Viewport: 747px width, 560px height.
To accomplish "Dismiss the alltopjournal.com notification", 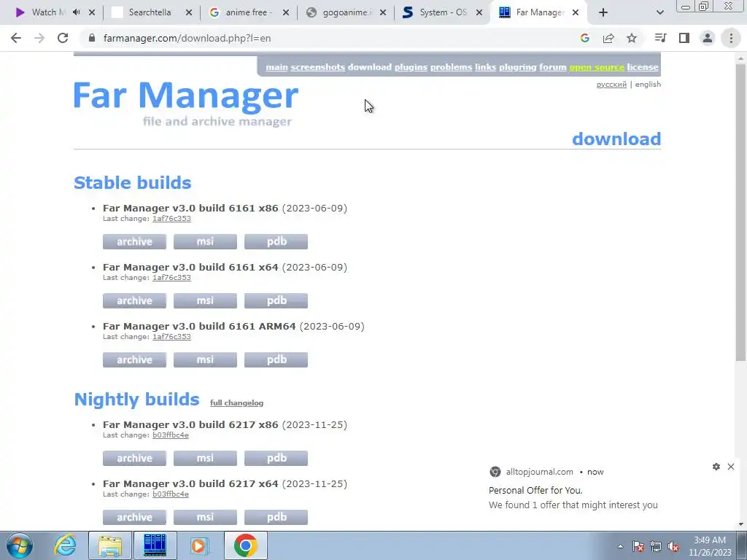I will pos(731,467).
